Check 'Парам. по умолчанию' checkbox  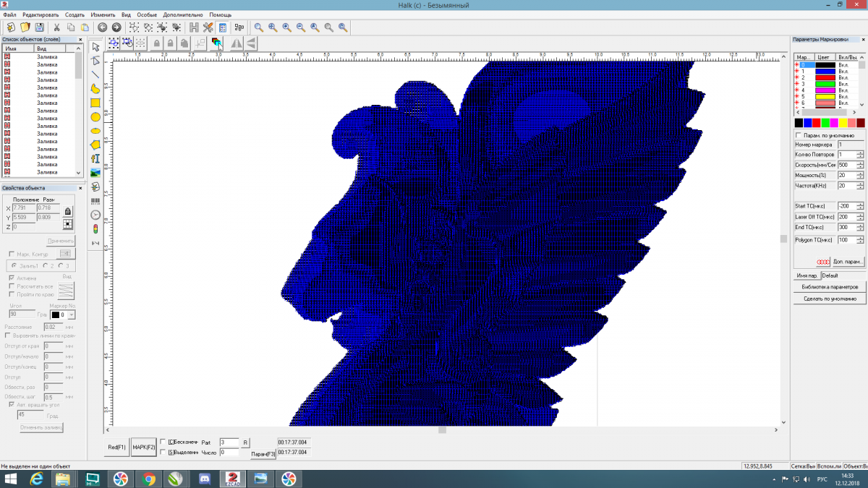click(798, 135)
